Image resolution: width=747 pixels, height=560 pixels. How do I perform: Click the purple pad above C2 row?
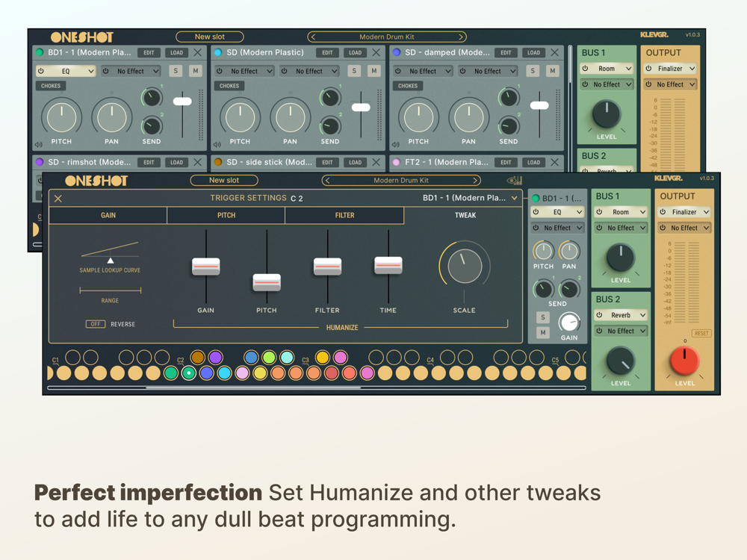click(215, 357)
